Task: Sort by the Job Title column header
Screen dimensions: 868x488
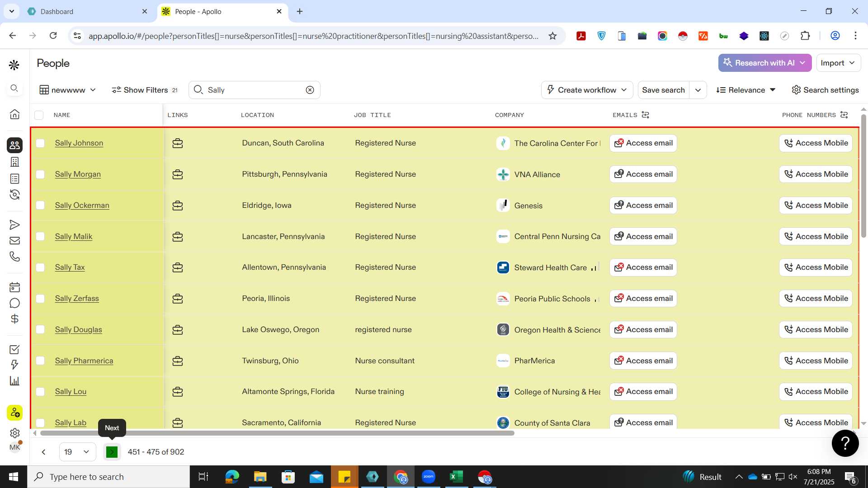Action: tap(372, 115)
